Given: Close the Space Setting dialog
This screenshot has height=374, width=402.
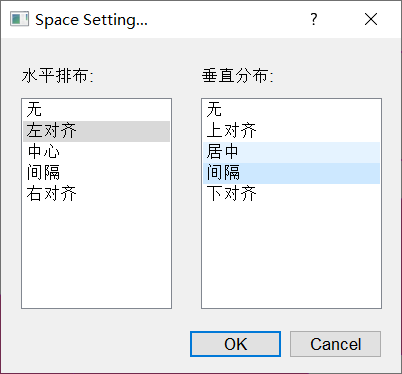Looking at the screenshot, I should click(x=371, y=19).
